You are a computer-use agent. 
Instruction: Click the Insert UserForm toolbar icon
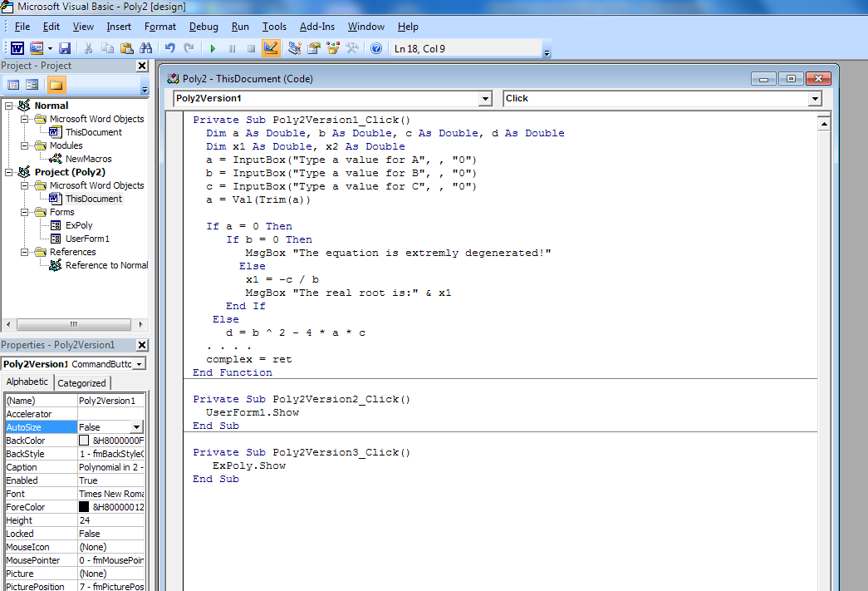tap(37, 48)
